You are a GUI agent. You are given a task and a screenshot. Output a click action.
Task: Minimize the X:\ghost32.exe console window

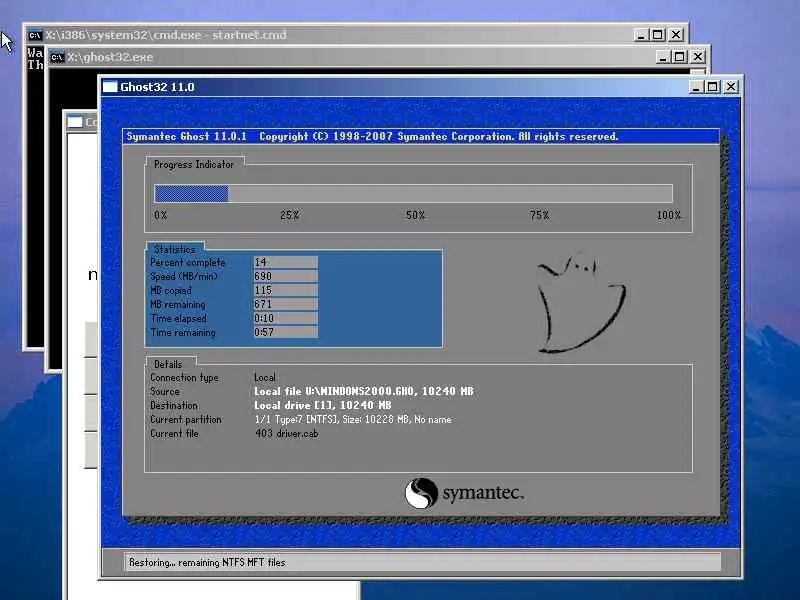(x=662, y=57)
